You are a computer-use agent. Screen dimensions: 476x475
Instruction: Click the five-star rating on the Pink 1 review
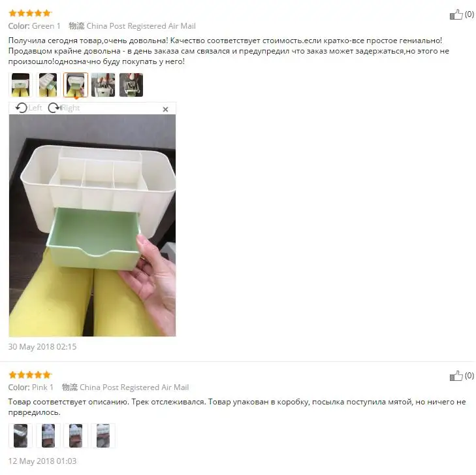click(30, 375)
